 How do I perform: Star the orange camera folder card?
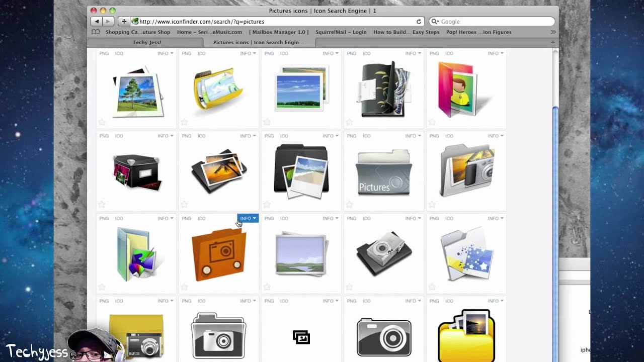pos(184,287)
